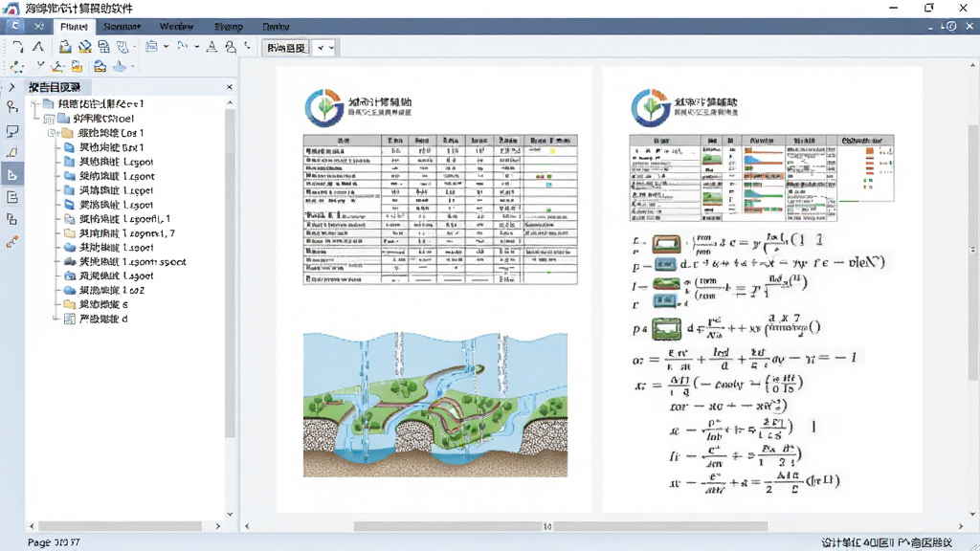980x551 pixels.
Task: Click the curved arrow icon starting the top toolbar row
Action: coord(17,47)
